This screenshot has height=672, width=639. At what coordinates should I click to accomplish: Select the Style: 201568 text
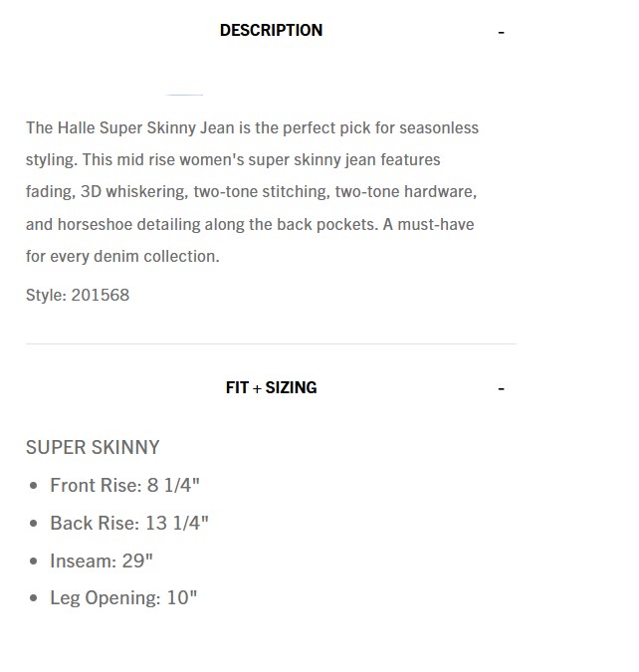[x=78, y=295]
